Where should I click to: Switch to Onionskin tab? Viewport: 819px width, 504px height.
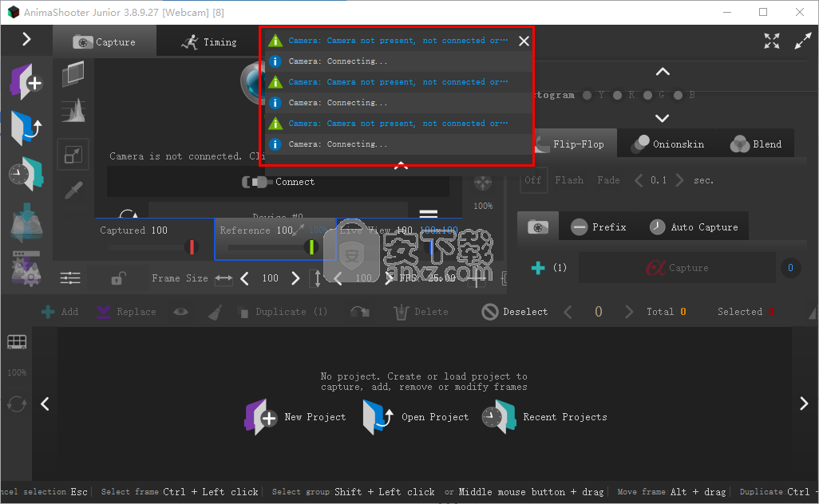(668, 144)
